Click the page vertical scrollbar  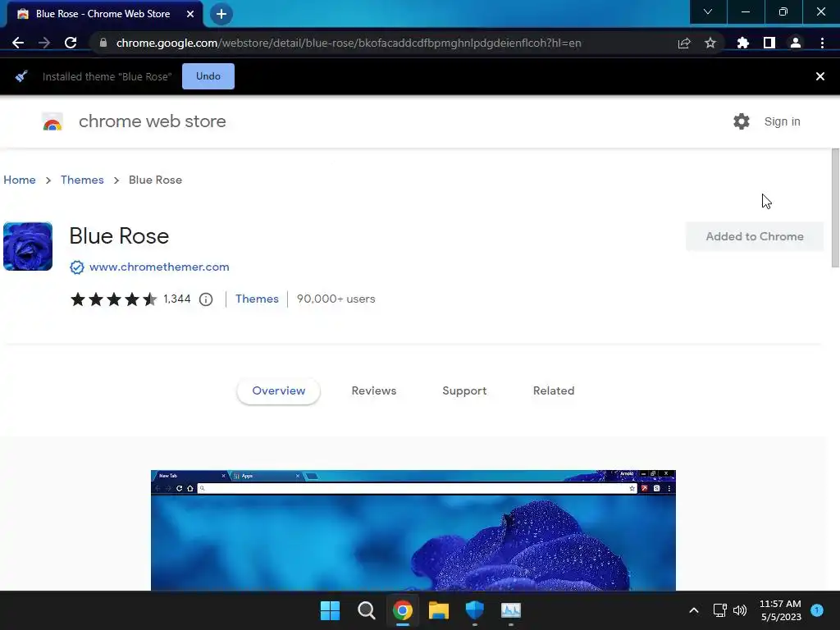[835, 208]
